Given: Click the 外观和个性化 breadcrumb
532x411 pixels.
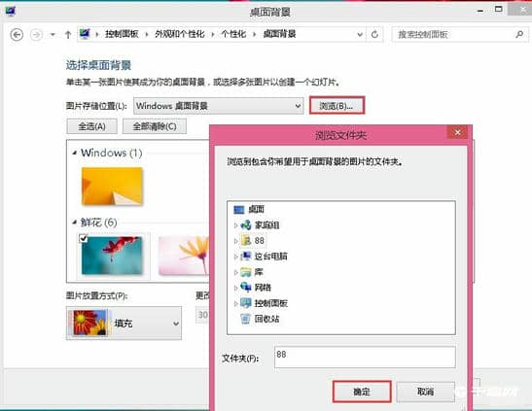Looking at the screenshot, I should point(180,34).
